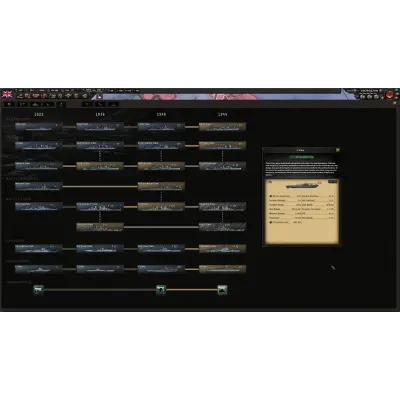
Task: Open the currently highlighted naval research tab
Action: [x=61, y=104]
